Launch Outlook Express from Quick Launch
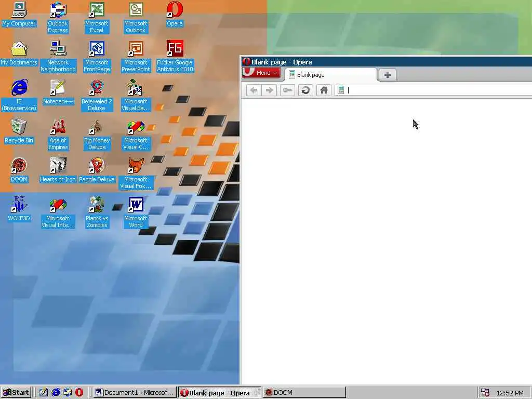The image size is (532, 399). click(x=68, y=393)
